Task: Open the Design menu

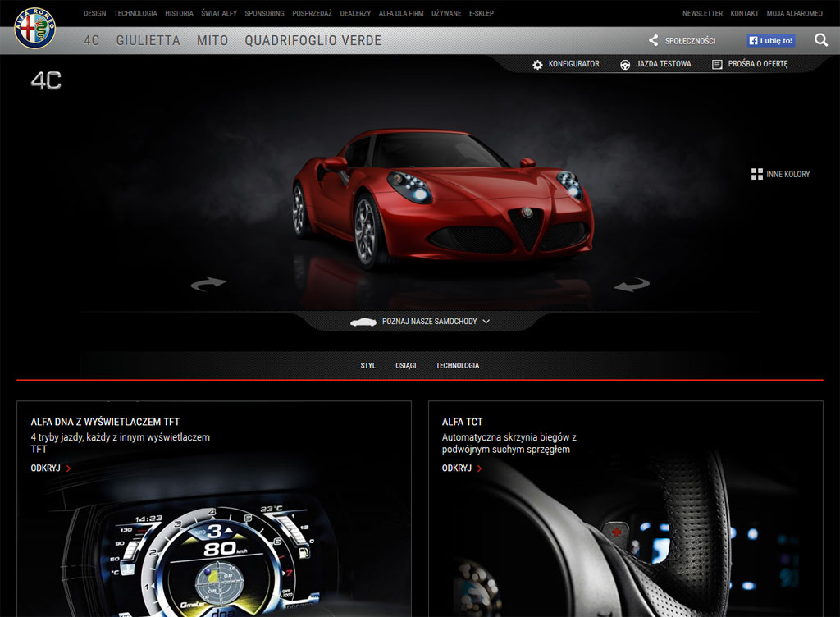Action: pos(95,13)
